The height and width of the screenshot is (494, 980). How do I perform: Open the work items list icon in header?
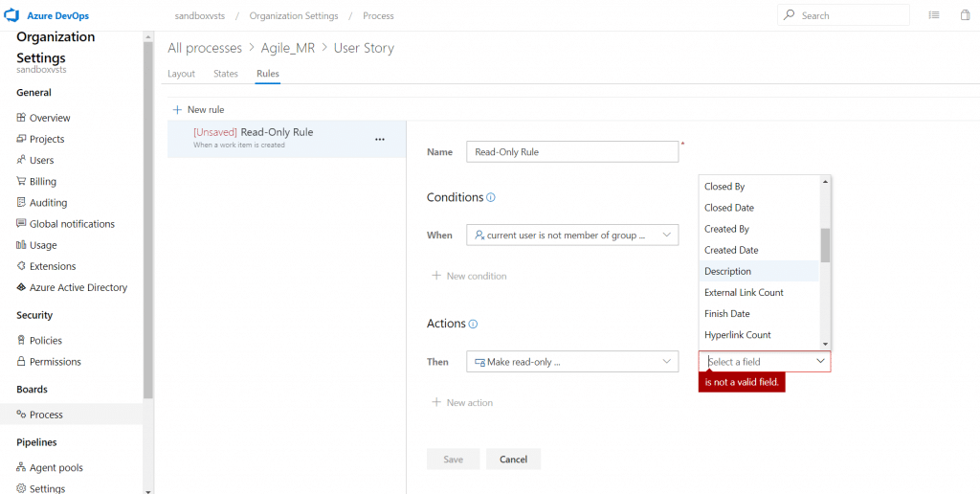934,15
